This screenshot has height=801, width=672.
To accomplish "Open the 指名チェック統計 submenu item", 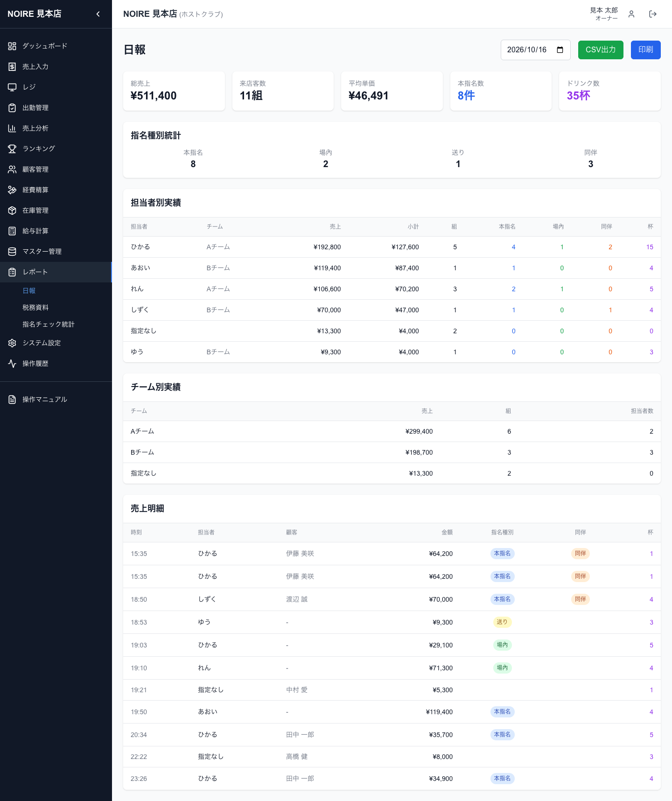I will point(49,324).
